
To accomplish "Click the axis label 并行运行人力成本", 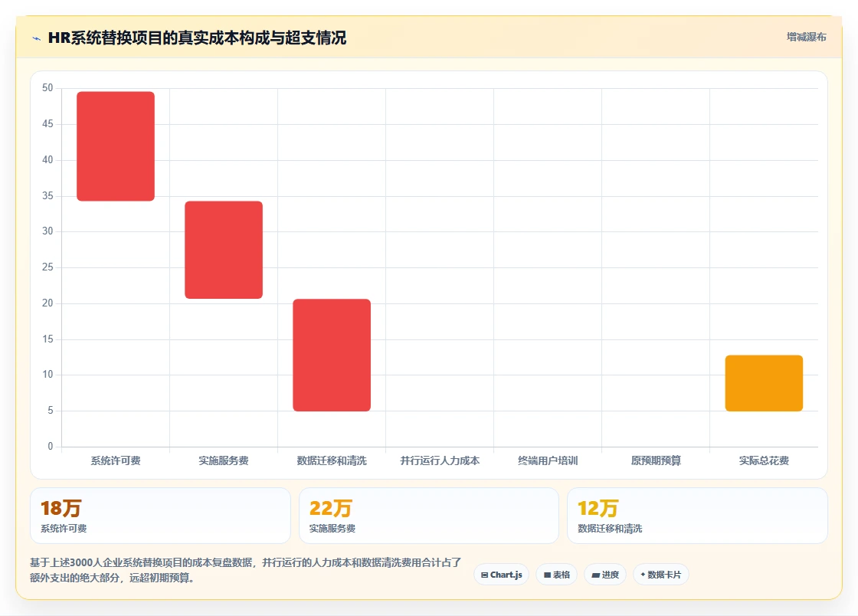I will pyautogui.click(x=440, y=460).
